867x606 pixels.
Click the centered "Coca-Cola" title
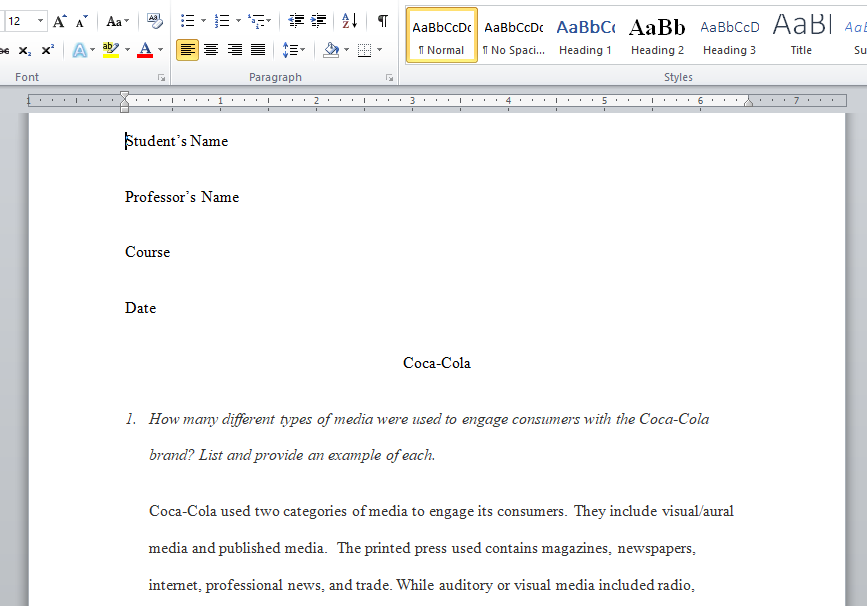coord(437,363)
